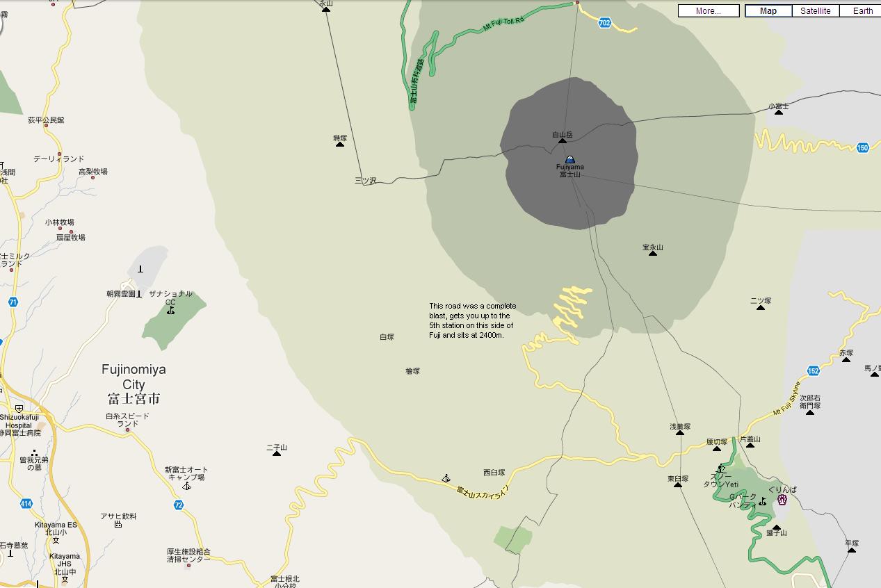This screenshot has height=588, width=881.
Task: Select the 片蓋山 peak marker
Action: [x=750, y=446]
